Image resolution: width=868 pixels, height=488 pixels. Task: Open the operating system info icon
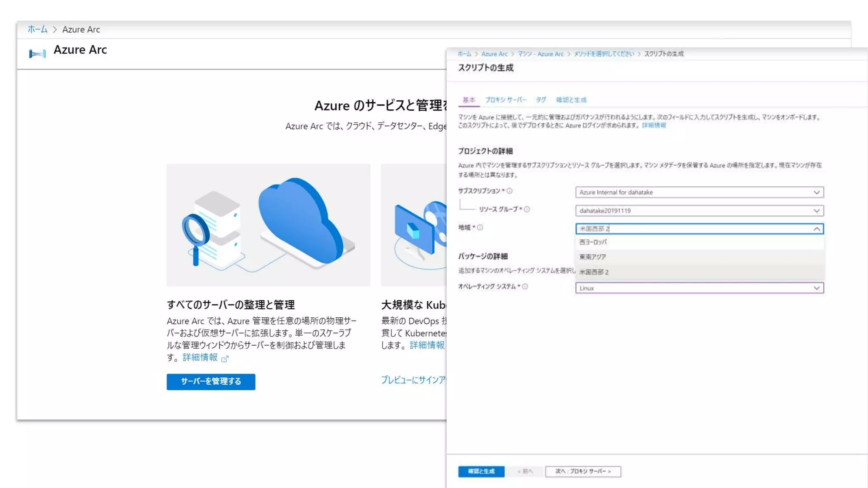tap(525, 287)
